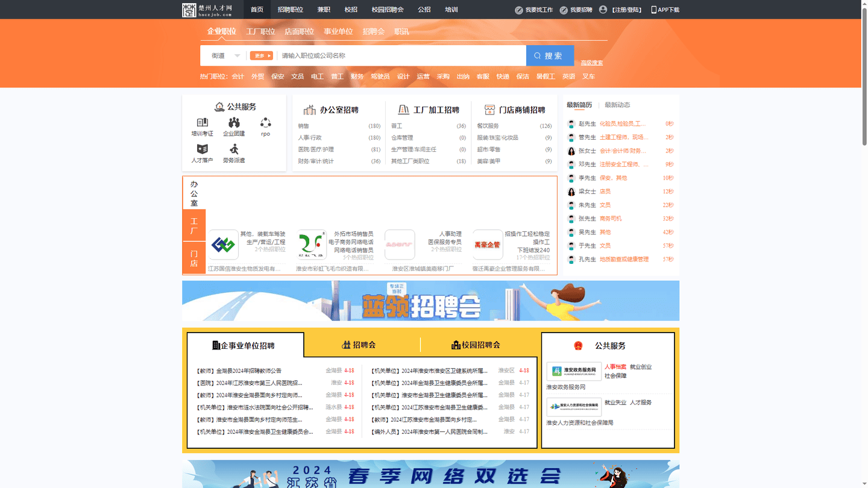The height and width of the screenshot is (488, 868).
Task: Click the 淮安人力资源和社会保障局 logo
Action: tap(574, 407)
